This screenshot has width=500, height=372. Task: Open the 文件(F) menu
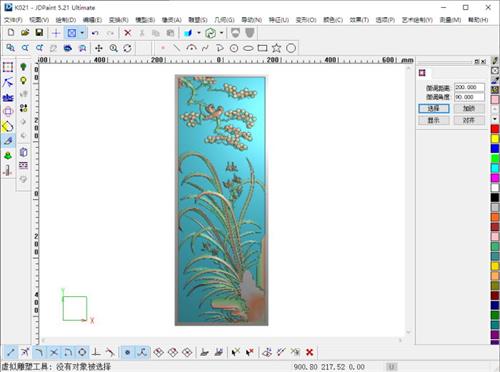pos(13,20)
